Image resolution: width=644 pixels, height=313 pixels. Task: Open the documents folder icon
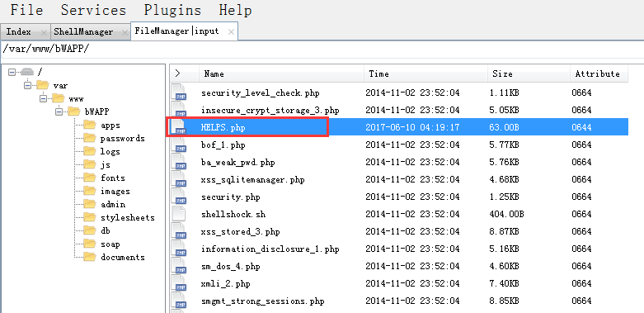click(90, 257)
